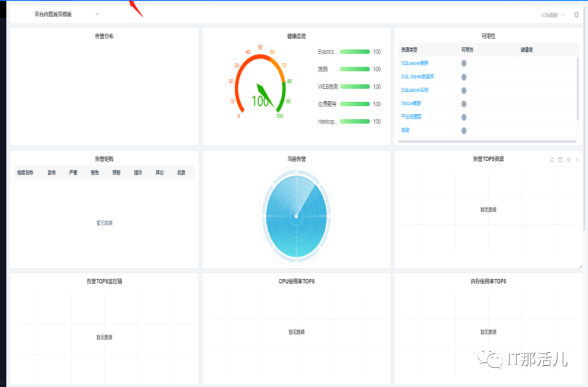Click the 告警TOP5监控项 panel title
Viewport: 588px width, 387px height.
point(104,281)
